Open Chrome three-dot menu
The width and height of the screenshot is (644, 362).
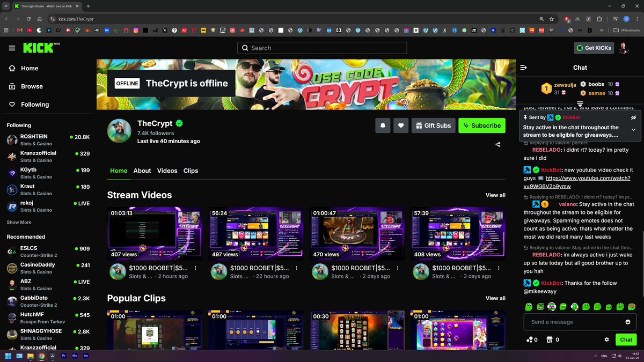638,19
